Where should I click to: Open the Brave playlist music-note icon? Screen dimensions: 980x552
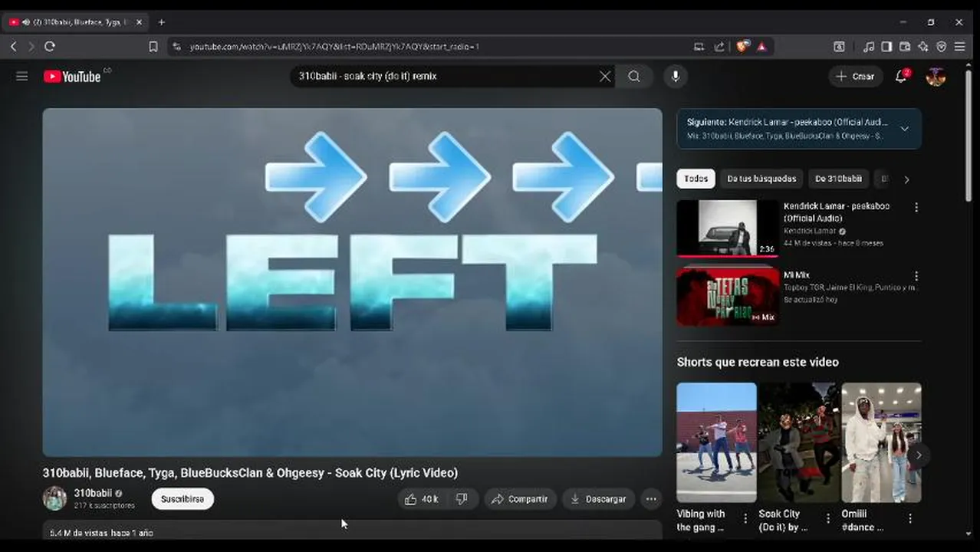pyautogui.click(x=868, y=47)
